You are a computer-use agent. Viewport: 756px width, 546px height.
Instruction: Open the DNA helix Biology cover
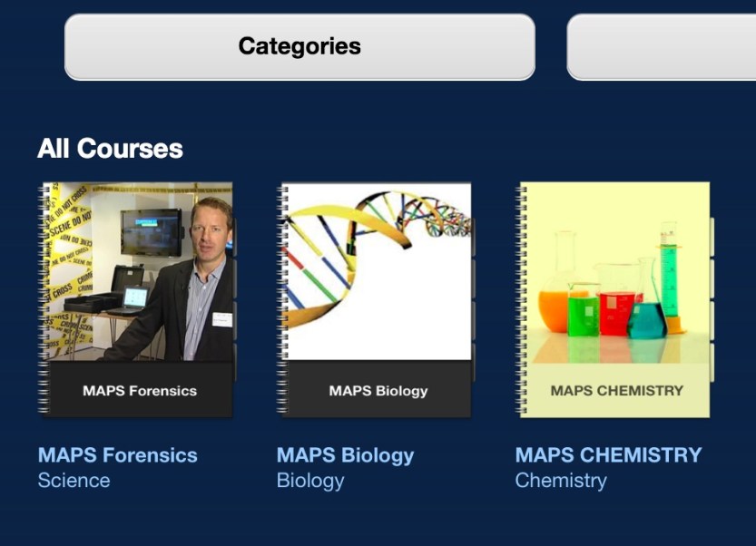coord(378,272)
